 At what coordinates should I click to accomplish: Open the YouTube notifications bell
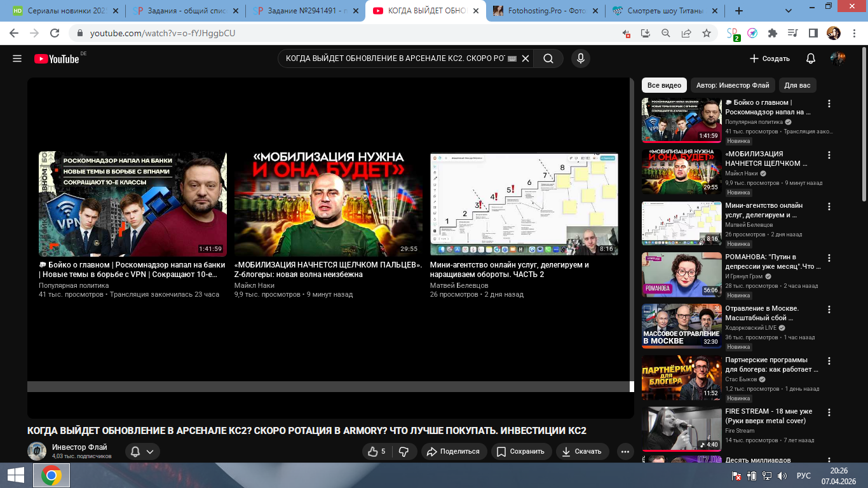pyautogui.click(x=810, y=58)
